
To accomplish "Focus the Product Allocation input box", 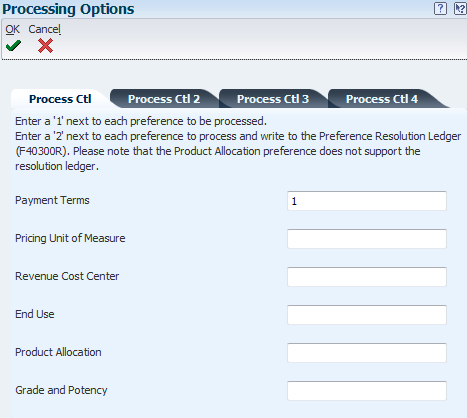I will click(x=367, y=353).
